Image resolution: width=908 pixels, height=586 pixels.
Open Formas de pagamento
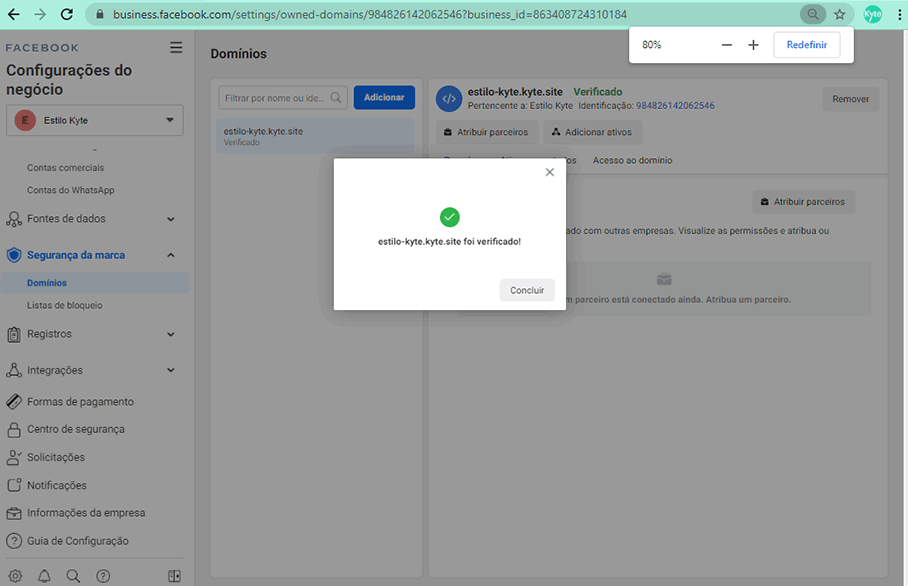[x=80, y=401]
